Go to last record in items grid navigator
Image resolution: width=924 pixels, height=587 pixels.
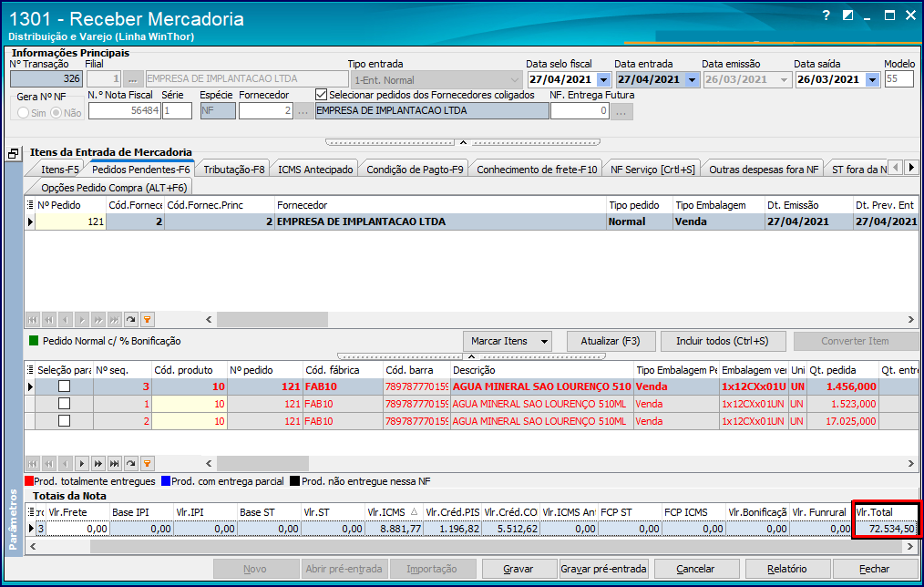[114, 463]
